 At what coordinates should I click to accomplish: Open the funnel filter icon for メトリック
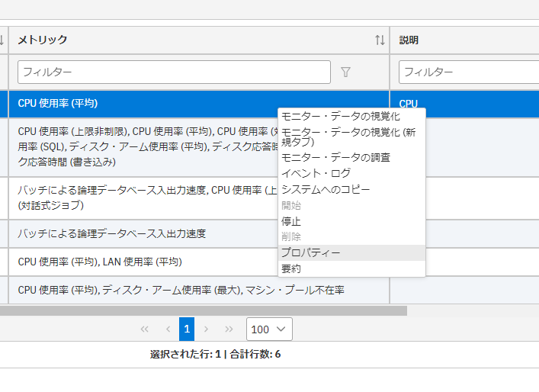345,72
